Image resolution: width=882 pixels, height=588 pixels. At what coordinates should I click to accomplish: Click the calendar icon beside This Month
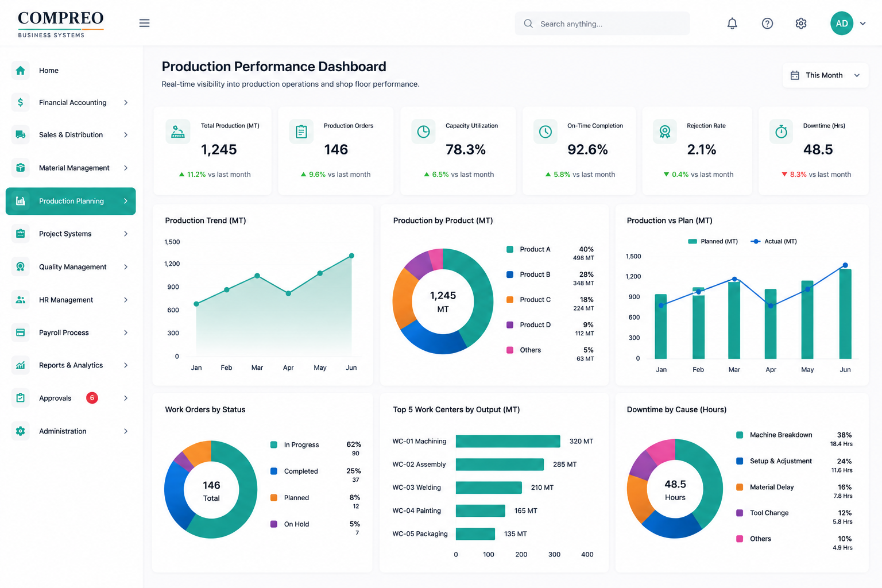[795, 75]
